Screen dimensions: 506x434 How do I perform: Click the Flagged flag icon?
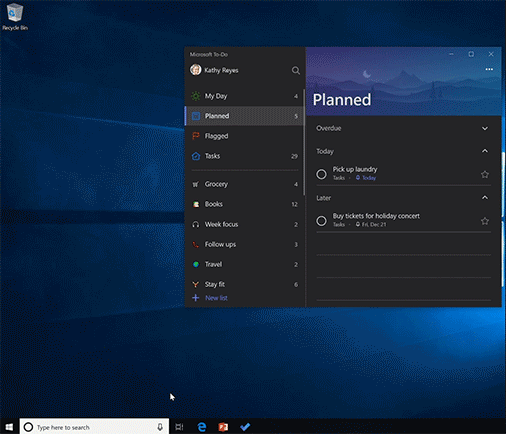(196, 136)
